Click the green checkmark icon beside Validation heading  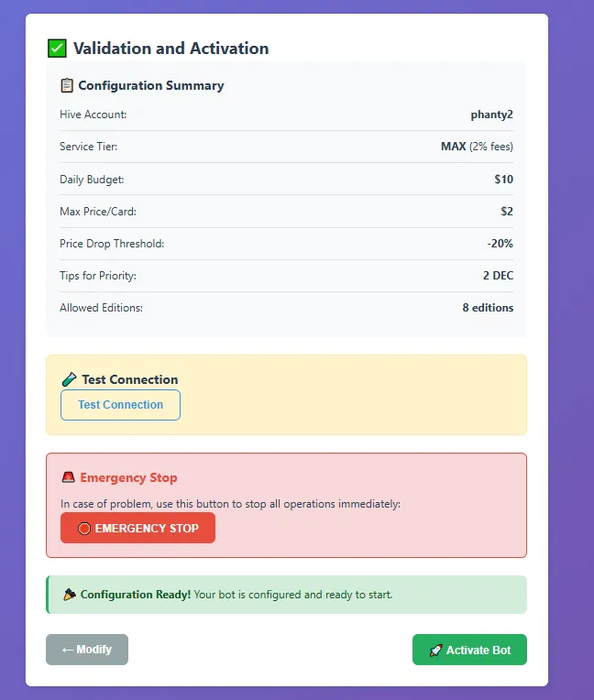point(57,49)
